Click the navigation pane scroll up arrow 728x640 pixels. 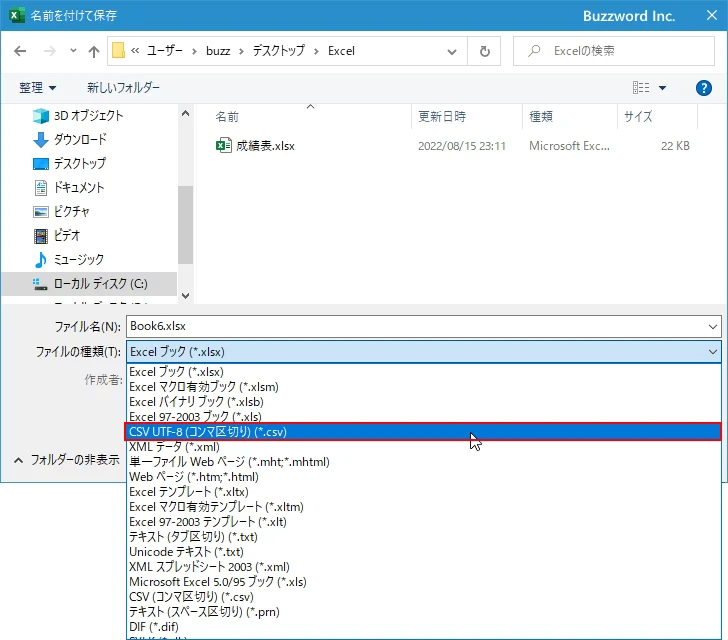(185, 113)
